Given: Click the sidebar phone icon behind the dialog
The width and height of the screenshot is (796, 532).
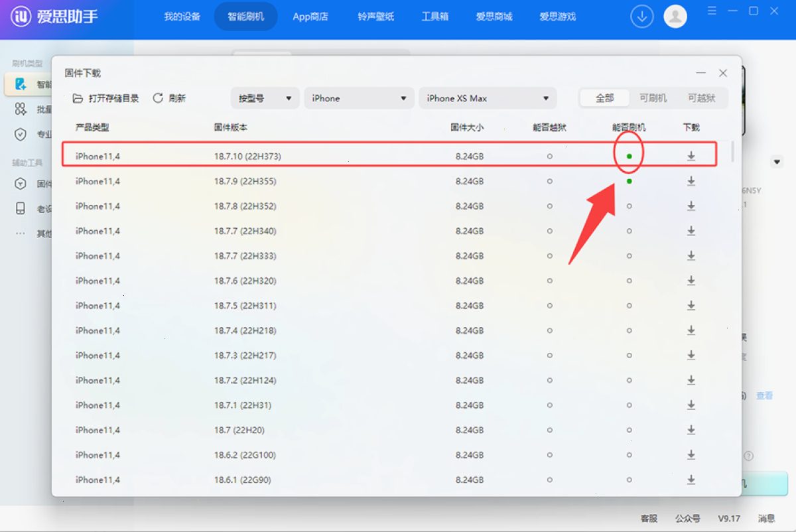Looking at the screenshot, I should tap(21, 208).
